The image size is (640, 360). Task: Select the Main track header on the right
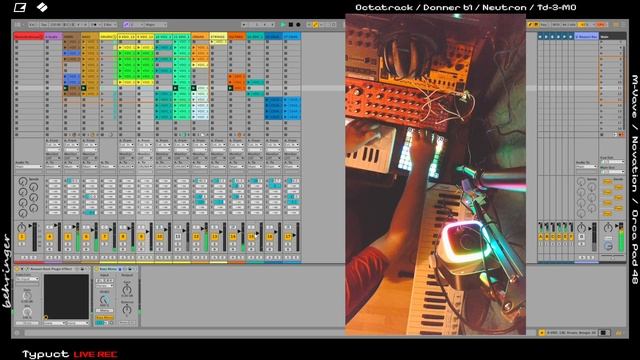pyautogui.click(x=612, y=36)
